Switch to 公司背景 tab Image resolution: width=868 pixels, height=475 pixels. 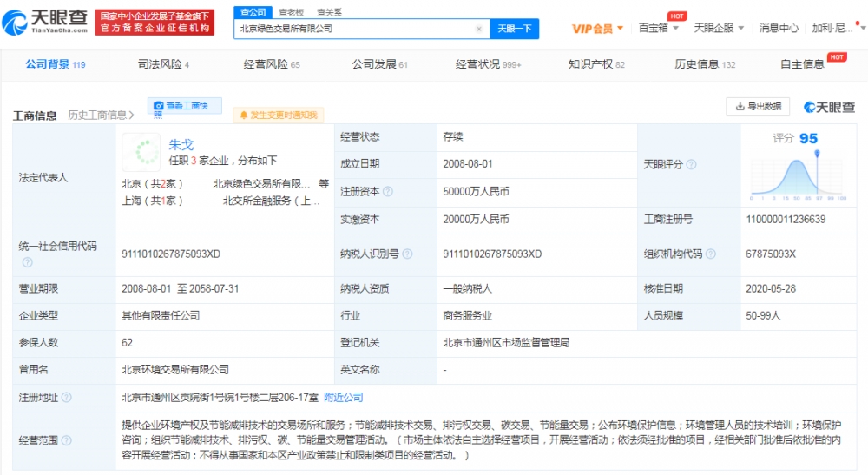(x=55, y=64)
